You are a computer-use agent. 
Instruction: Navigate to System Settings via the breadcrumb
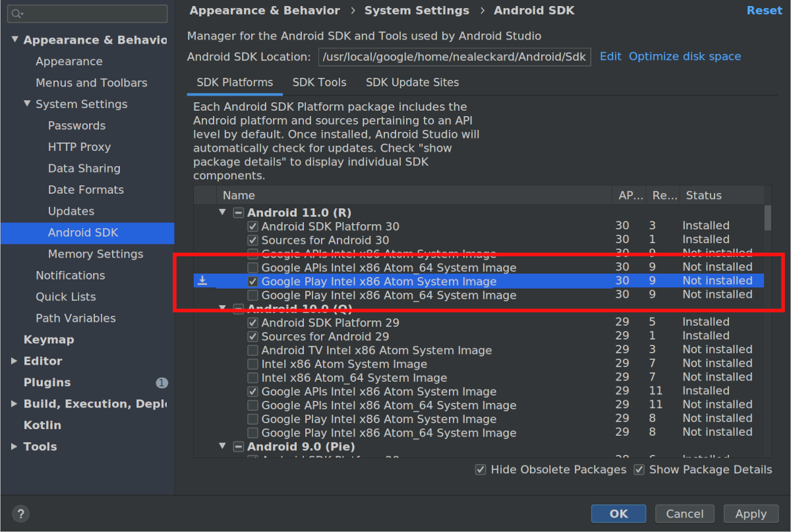[417, 11]
